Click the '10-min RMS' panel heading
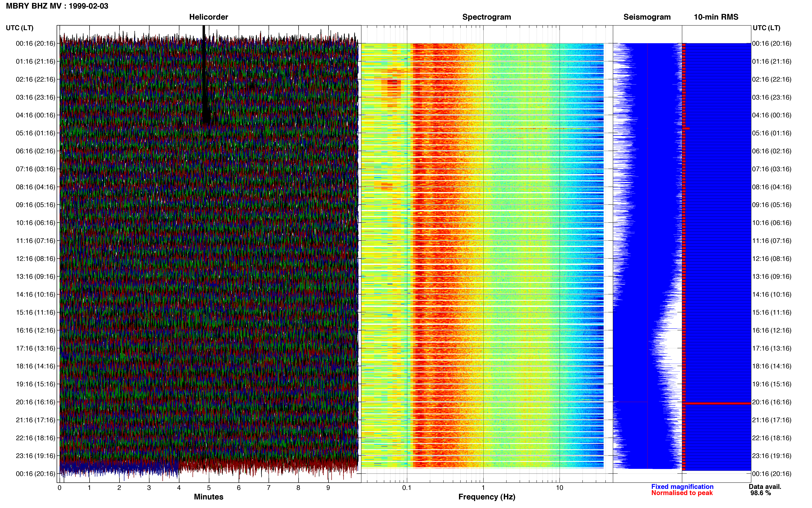 pos(716,17)
